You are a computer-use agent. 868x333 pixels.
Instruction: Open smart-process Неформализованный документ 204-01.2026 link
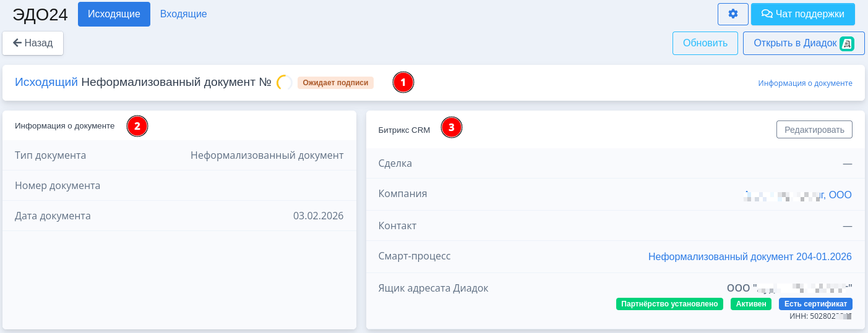(x=750, y=256)
